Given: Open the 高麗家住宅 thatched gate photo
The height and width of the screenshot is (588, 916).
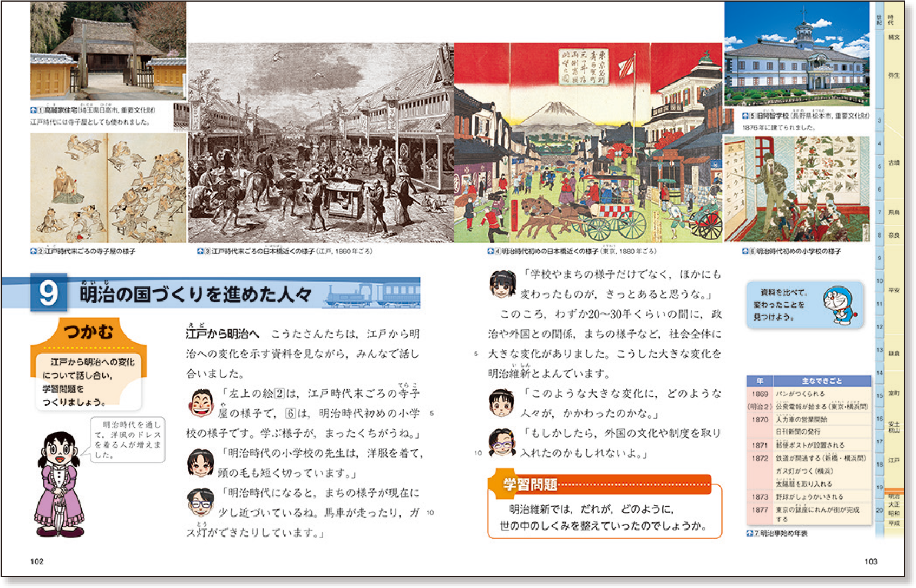Looking at the screenshot, I should [x=108, y=50].
